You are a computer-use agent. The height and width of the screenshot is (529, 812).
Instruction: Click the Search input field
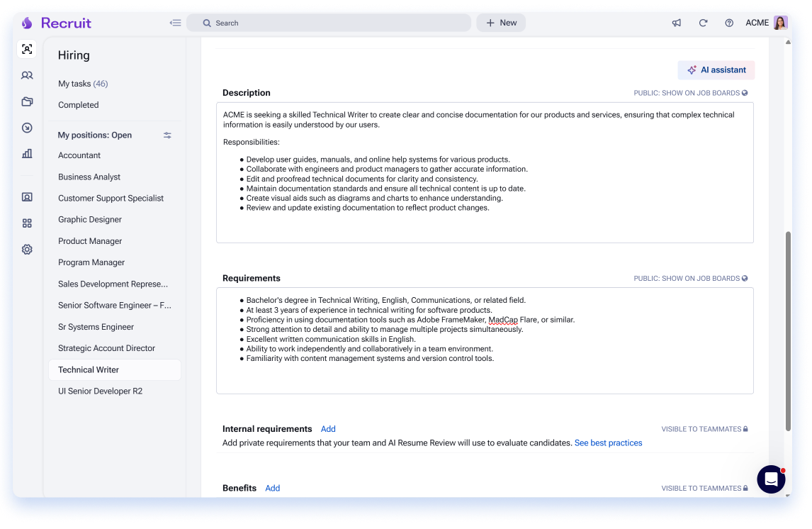coord(328,23)
